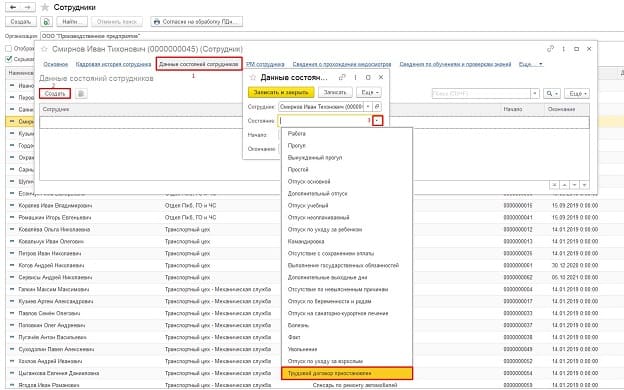
Task: Click the copy icon next to the outlined Создать
Action: (x=81, y=94)
